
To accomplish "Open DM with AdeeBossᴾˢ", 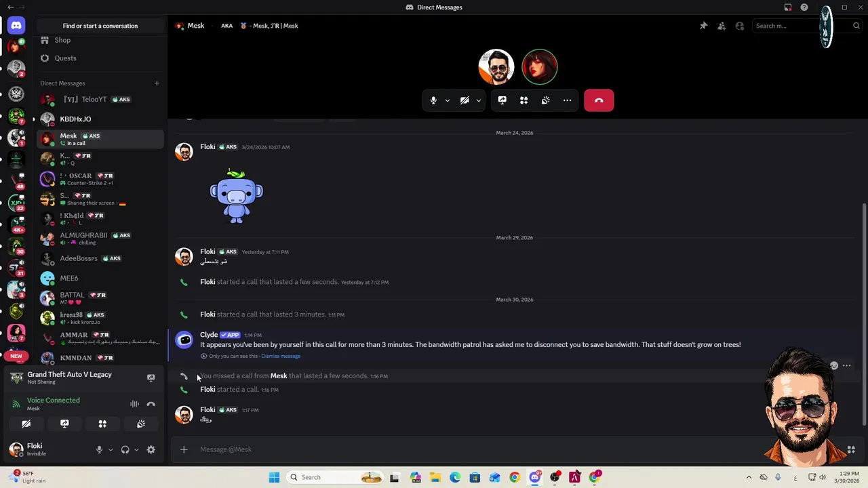I will 100,258.
